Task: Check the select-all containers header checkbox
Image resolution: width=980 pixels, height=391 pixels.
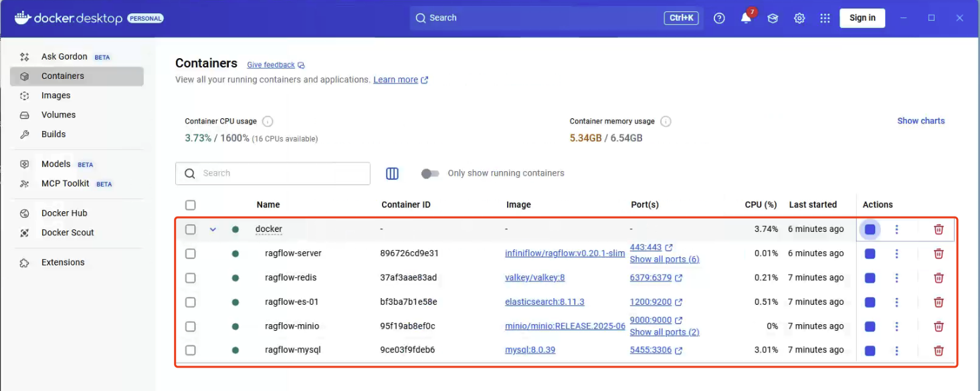Action: (x=191, y=205)
